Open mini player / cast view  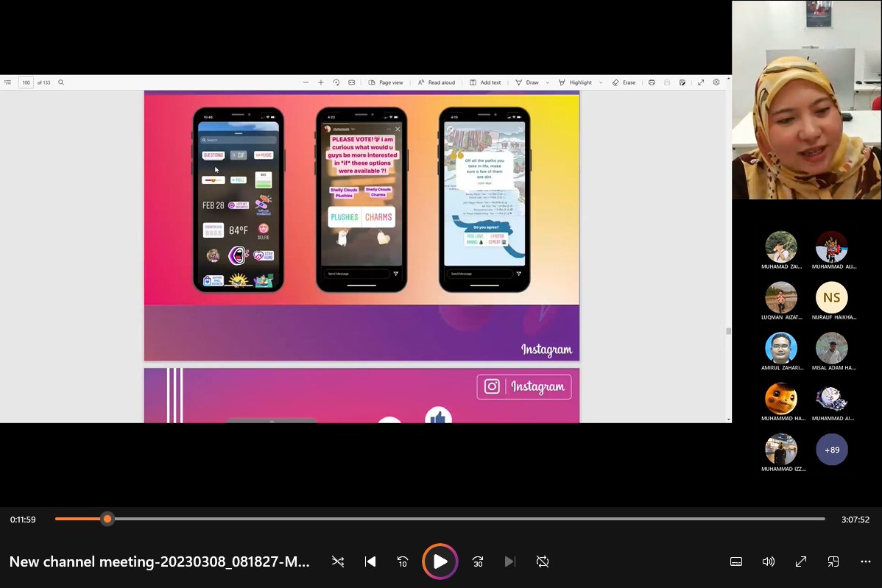click(x=833, y=562)
